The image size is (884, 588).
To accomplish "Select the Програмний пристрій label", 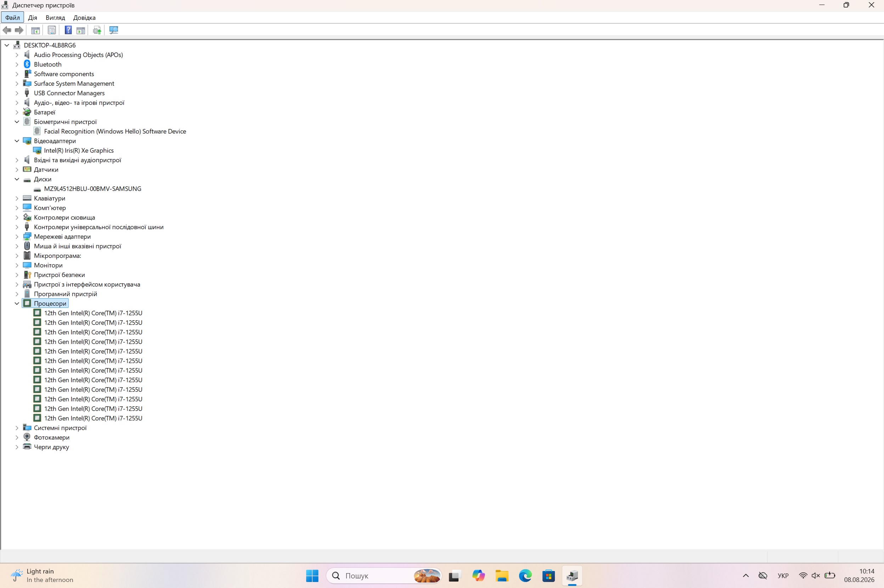I will pyautogui.click(x=66, y=294).
